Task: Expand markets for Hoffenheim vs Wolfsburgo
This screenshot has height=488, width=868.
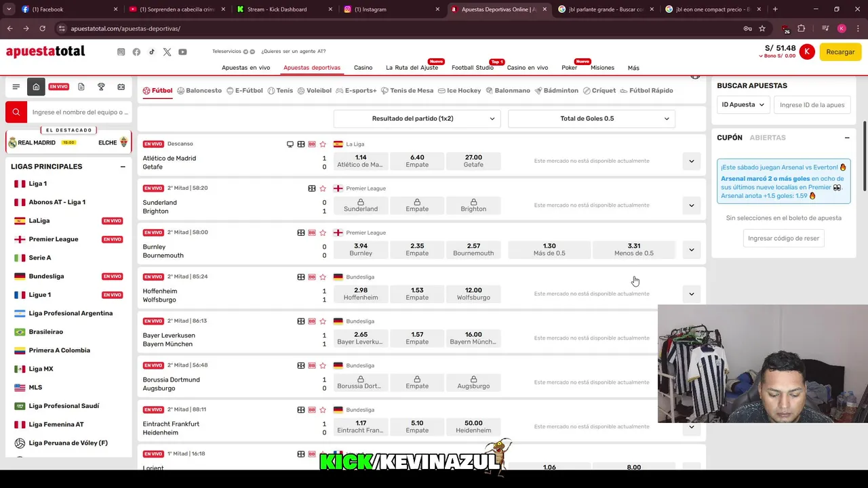Action: (x=691, y=293)
